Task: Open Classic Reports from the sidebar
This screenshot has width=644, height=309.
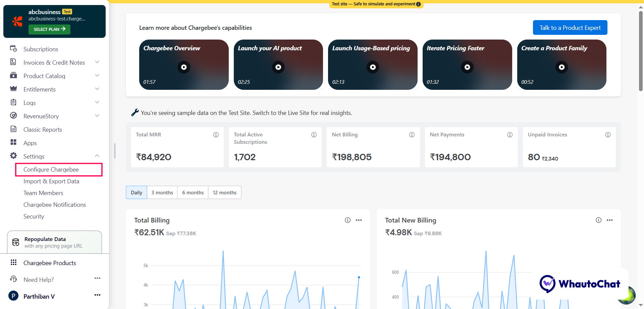Action: (x=43, y=129)
